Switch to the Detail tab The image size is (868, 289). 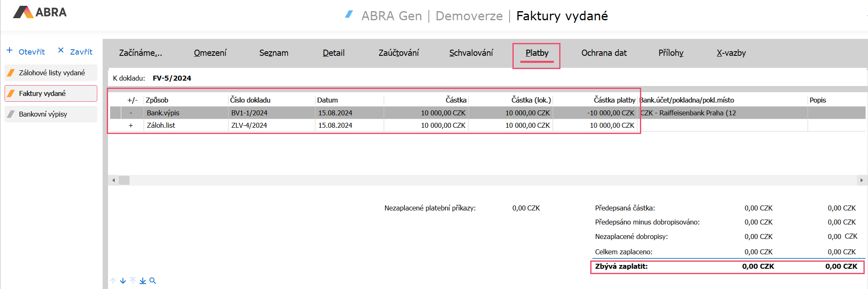click(x=334, y=53)
